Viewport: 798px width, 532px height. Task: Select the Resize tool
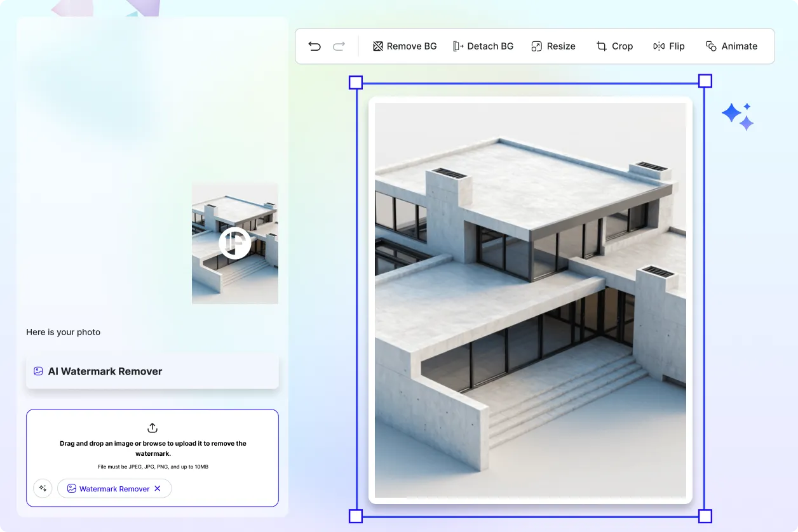click(x=553, y=46)
